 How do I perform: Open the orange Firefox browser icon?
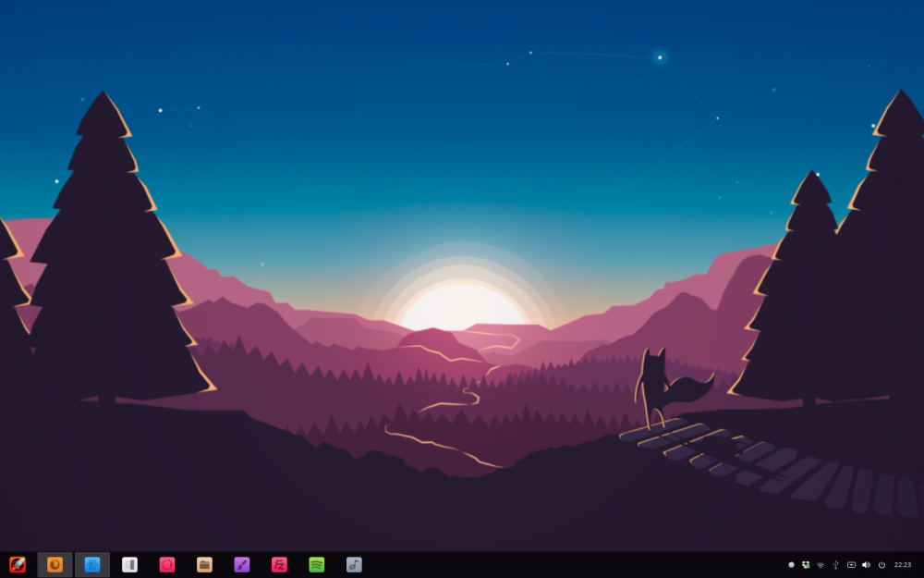[55, 564]
